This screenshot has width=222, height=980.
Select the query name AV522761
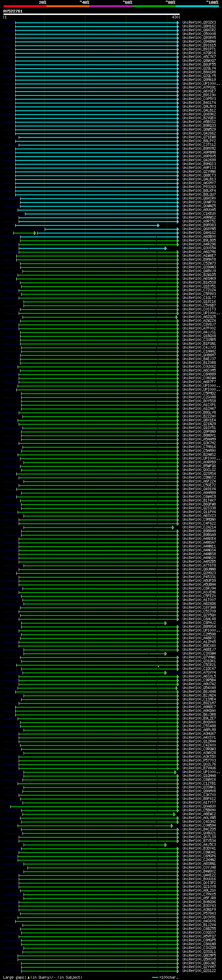coord(13,11)
